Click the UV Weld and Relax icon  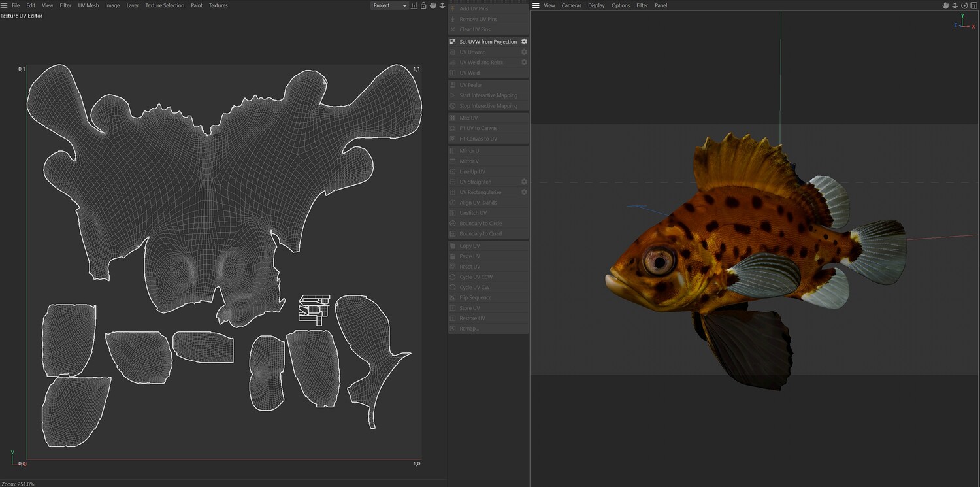(453, 63)
